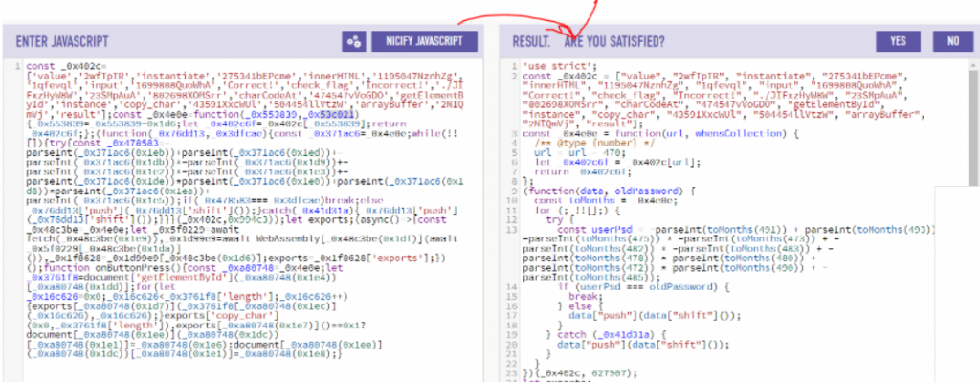The image size is (980, 383).
Task: Click highlighted '_0x53c021' parameter in input
Action: (330, 115)
